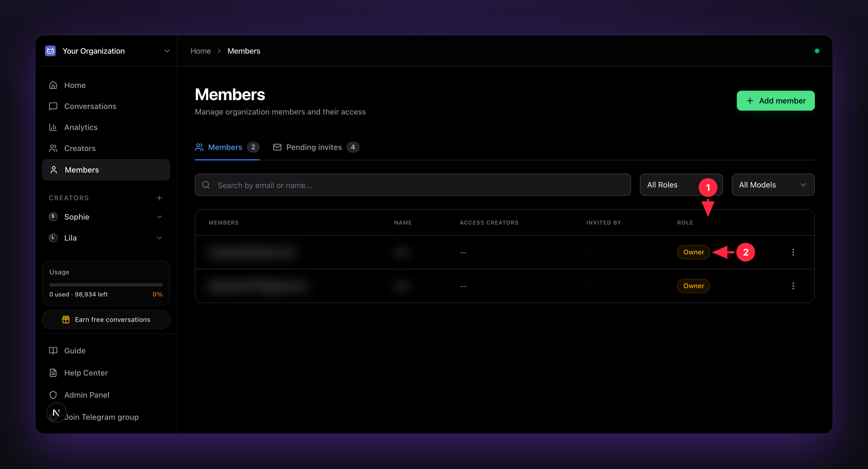Open the Conversations page
Image resolution: width=868 pixels, height=469 pixels.
(x=106, y=106)
